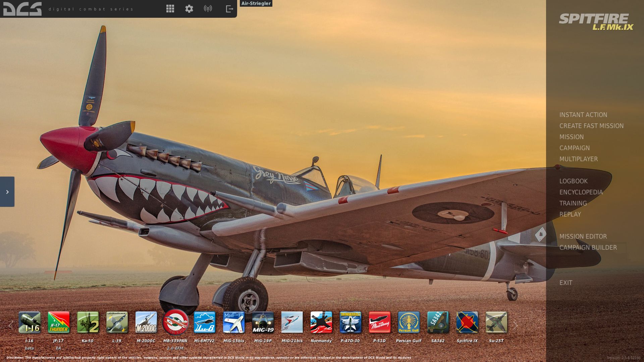The height and width of the screenshot is (362, 644).
Task: Choose the M-2000C module icon
Action: pyautogui.click(x=146, y=322)
